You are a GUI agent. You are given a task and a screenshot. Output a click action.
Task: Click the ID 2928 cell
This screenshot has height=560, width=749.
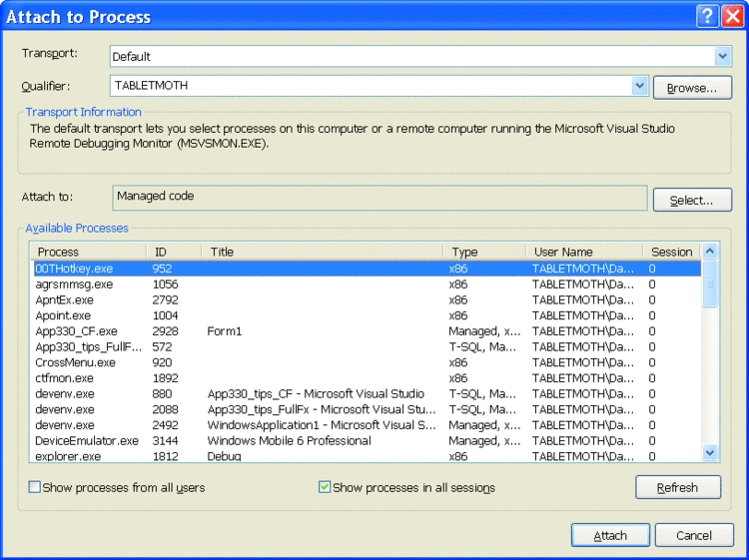(165, 331)
